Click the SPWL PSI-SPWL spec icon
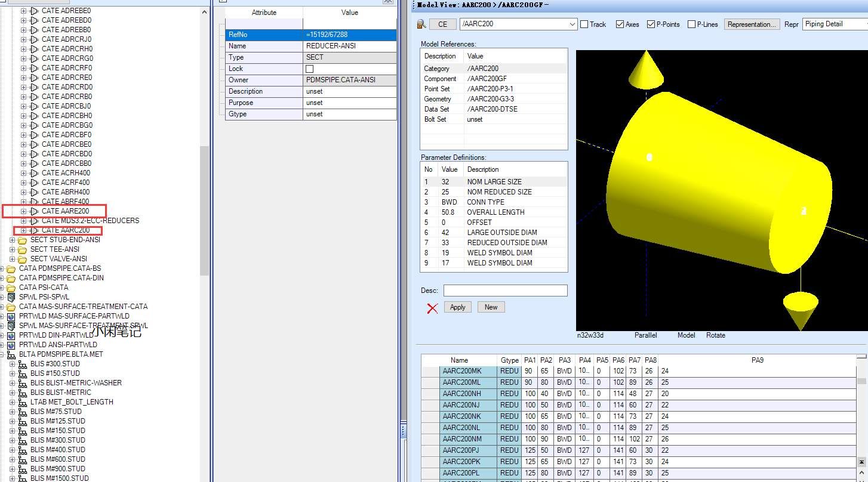Image resolution: width=868 pixels, height=482 pixels. pos(11,297)
